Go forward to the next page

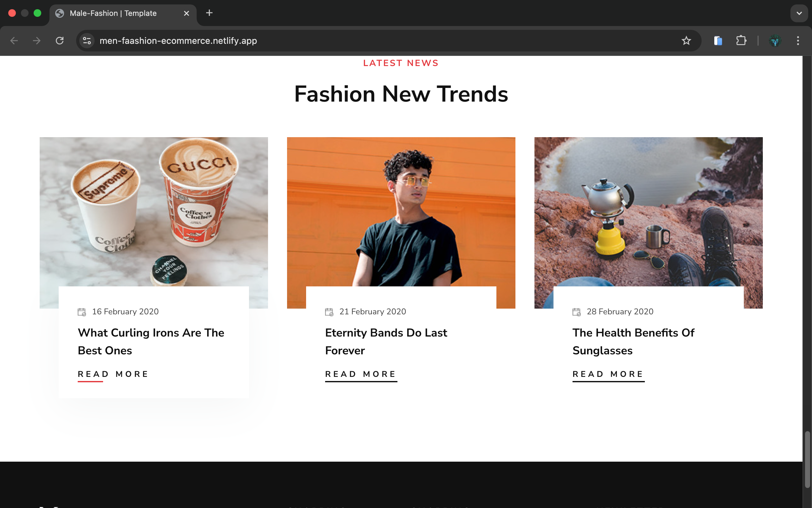[36, 41]
